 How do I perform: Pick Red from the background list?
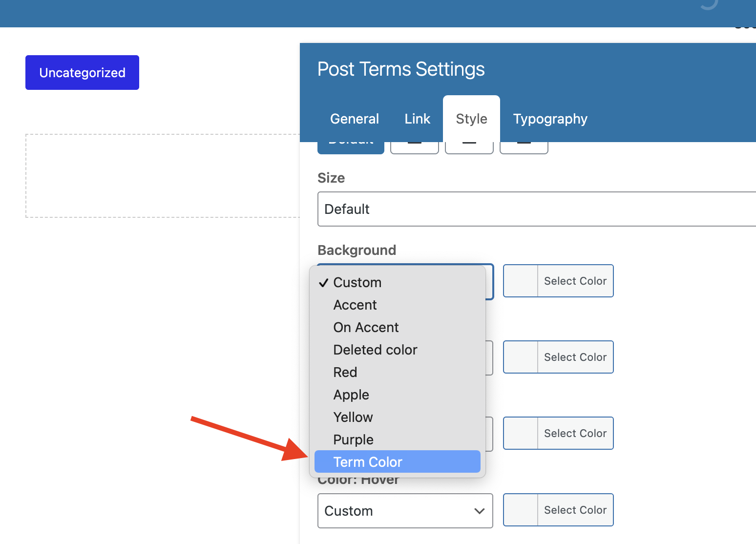[345, 372]
